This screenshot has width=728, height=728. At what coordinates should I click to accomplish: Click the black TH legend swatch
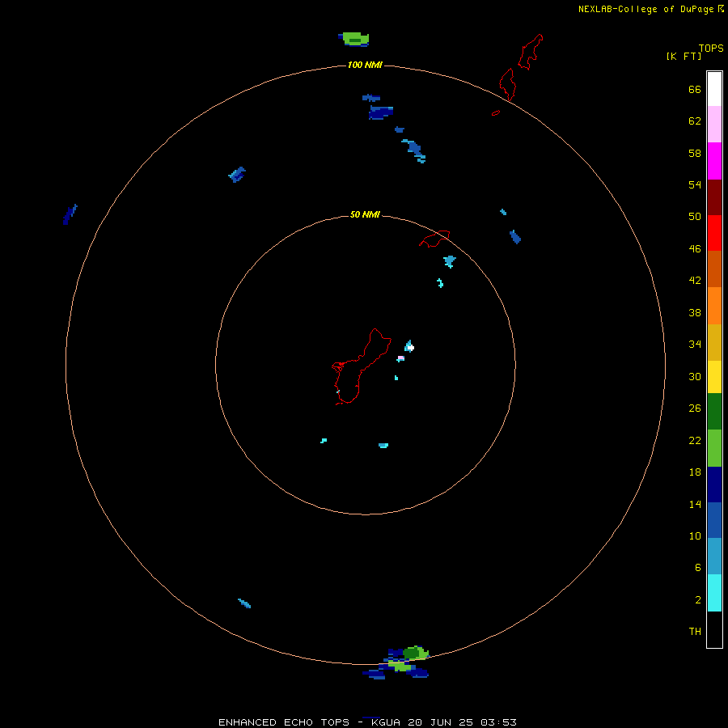(x=714, y=629)
